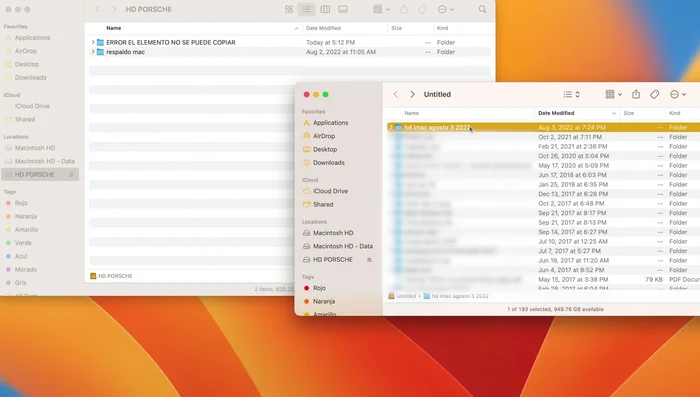Open iCloud Drive in HD PORSCHE window sidebar
700x397 pixels.
32,106
